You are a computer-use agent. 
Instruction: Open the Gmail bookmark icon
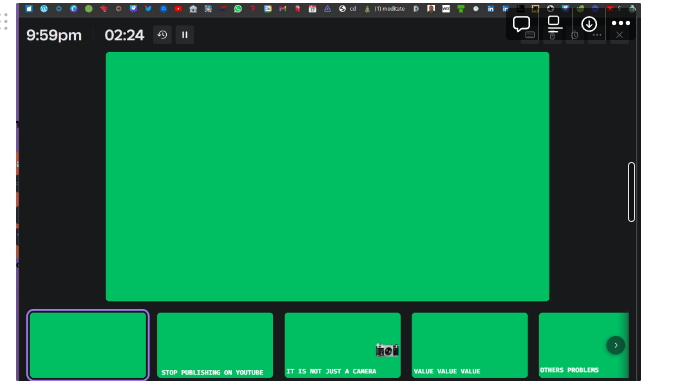pos(283,9)
